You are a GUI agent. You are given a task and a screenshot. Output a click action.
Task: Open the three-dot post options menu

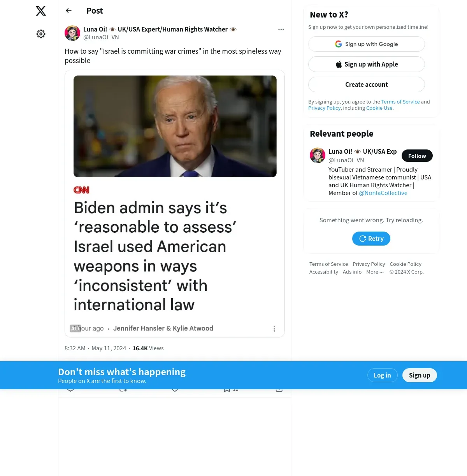[281, 29]
